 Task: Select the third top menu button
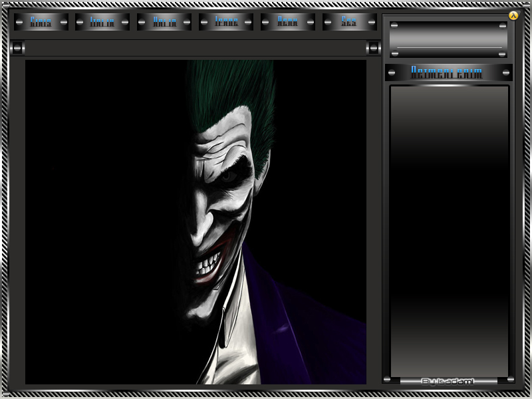coord(164,22)
